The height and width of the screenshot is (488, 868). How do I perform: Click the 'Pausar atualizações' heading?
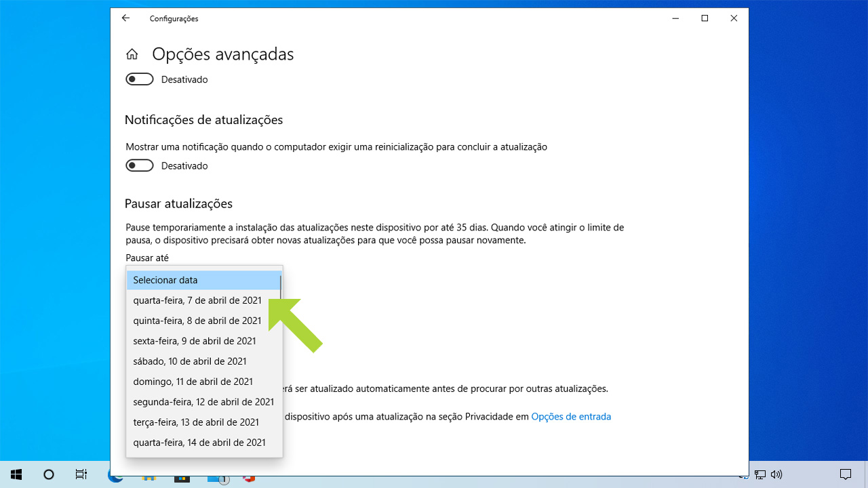(x=178, y=203)
